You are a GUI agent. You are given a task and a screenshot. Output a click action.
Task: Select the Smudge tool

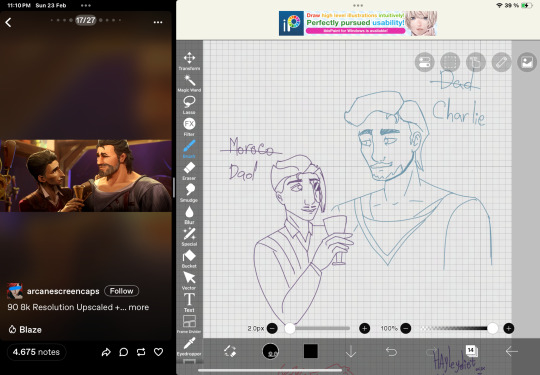(189, 192)
